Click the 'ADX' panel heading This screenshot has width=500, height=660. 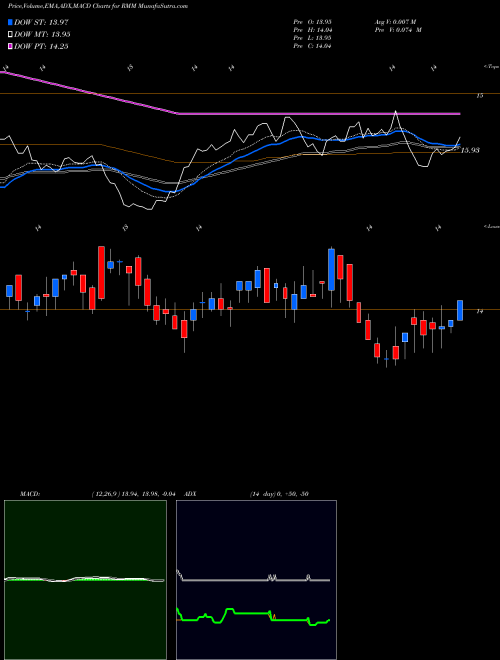pos(191,494)
